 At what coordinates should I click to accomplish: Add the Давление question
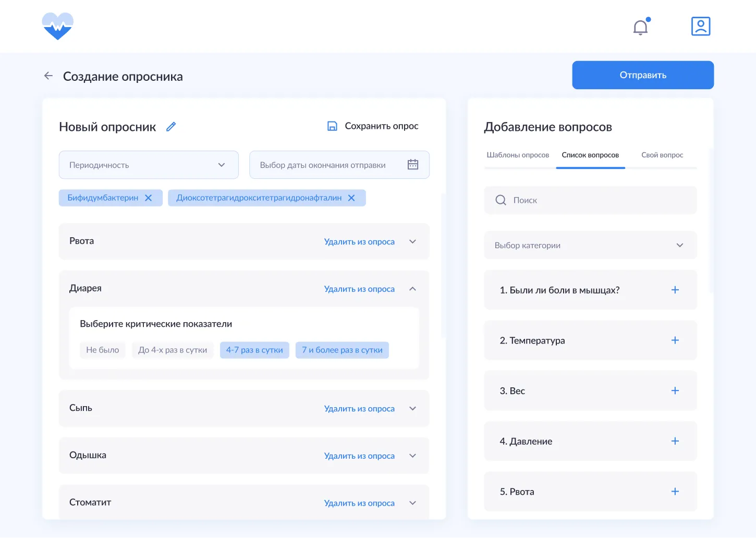[x=675, y=441]
